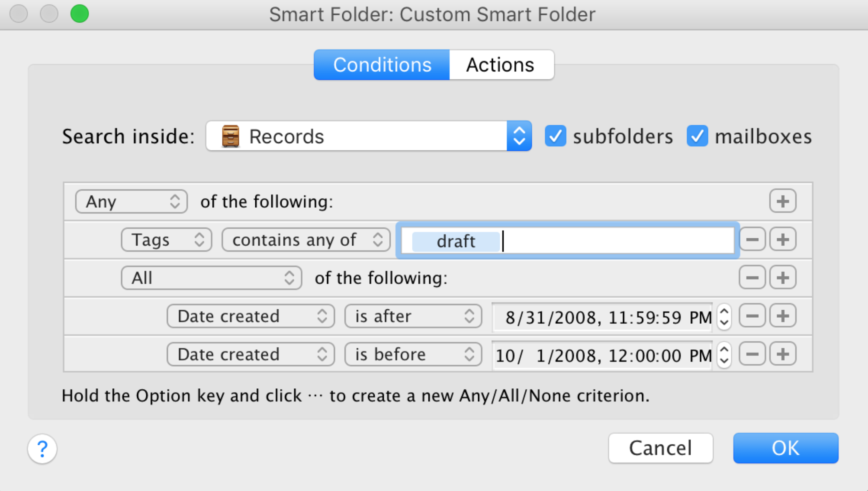868x491 pixels.
Task: Uncheck the subfolders checkbox
Action: pyautogui.click(x=555, y=136)
